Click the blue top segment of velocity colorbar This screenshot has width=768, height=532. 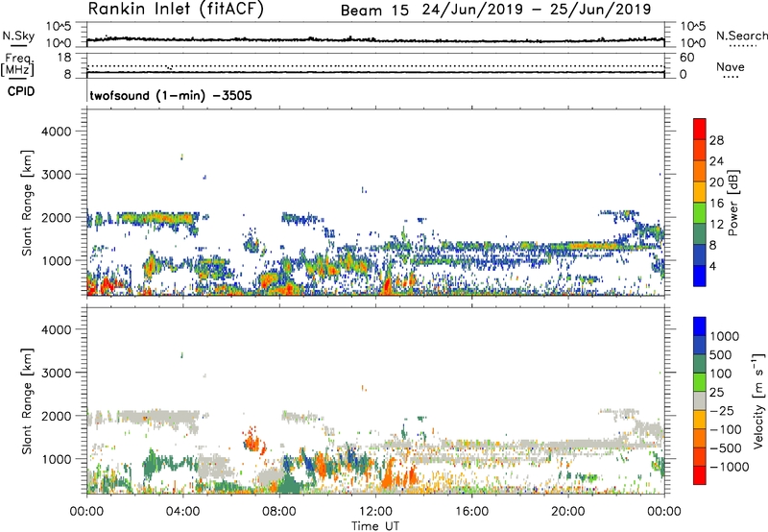tap(700, 326)
